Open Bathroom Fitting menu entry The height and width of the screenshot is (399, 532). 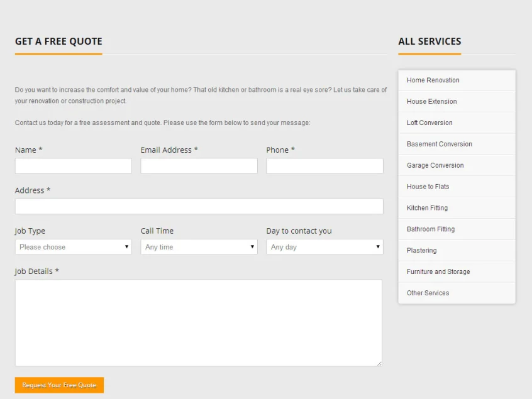coord(457,229)
